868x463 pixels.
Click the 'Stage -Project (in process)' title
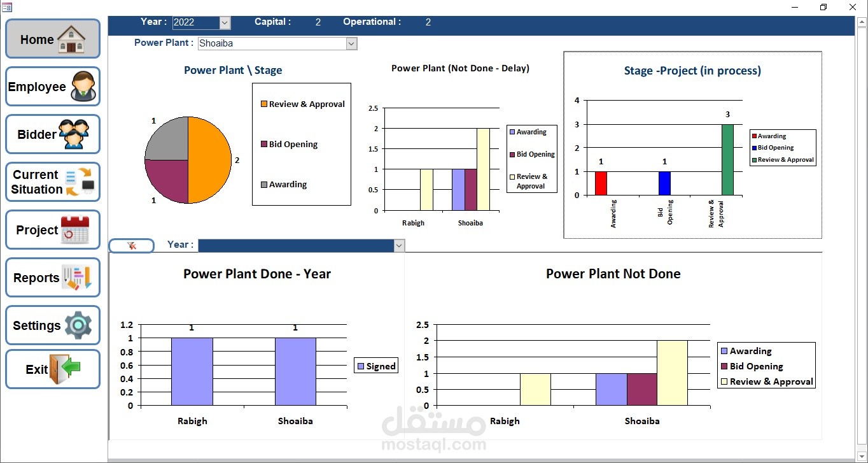pos(692,71)
